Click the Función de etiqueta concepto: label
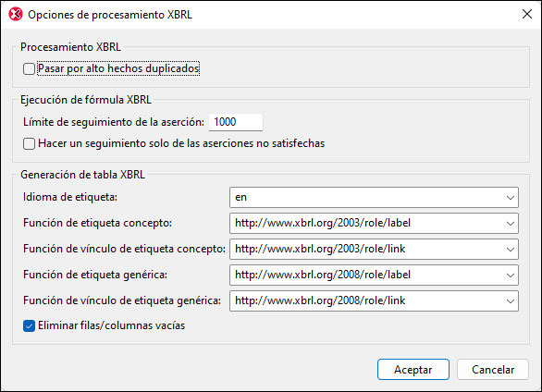 97,223
